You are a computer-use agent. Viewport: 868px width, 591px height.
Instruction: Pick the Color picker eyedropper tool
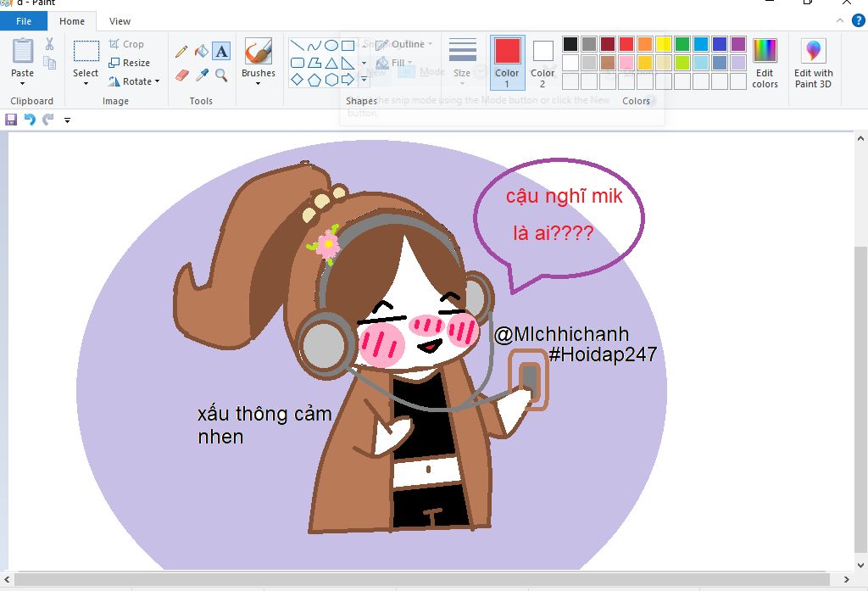pos(202,75)
